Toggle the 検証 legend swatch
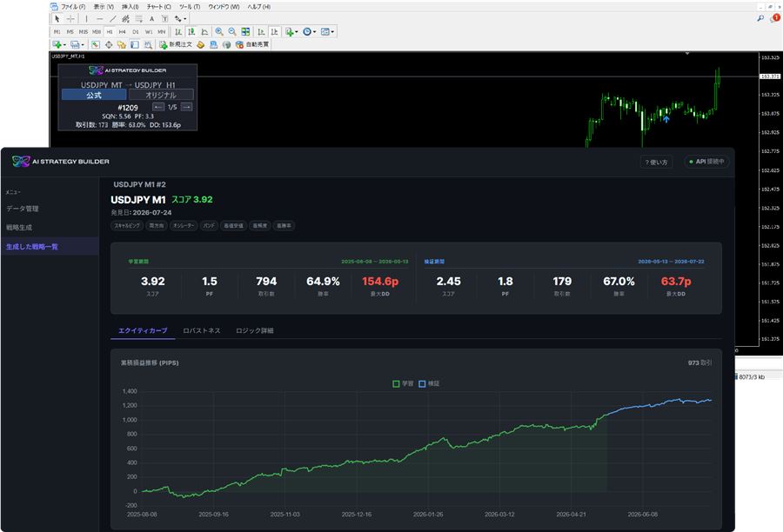 [x=422, y=383]
